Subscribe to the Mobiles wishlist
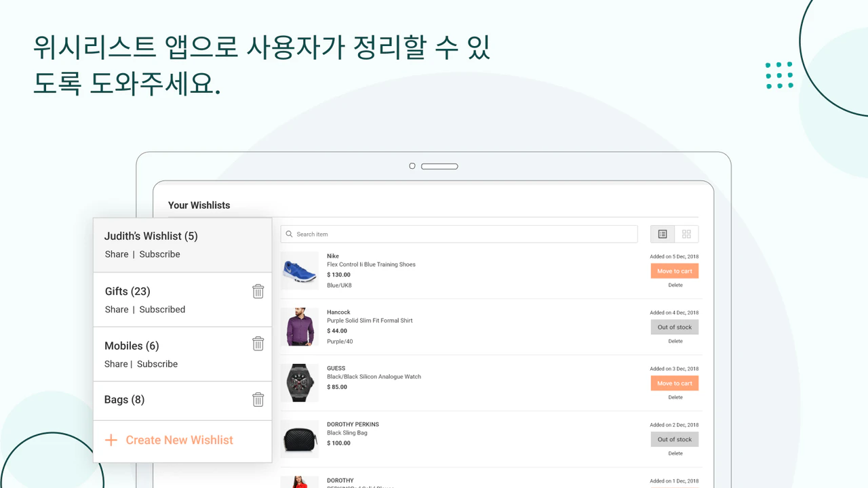Viewport: 868px width, 488px height. (x=157, y=364)
